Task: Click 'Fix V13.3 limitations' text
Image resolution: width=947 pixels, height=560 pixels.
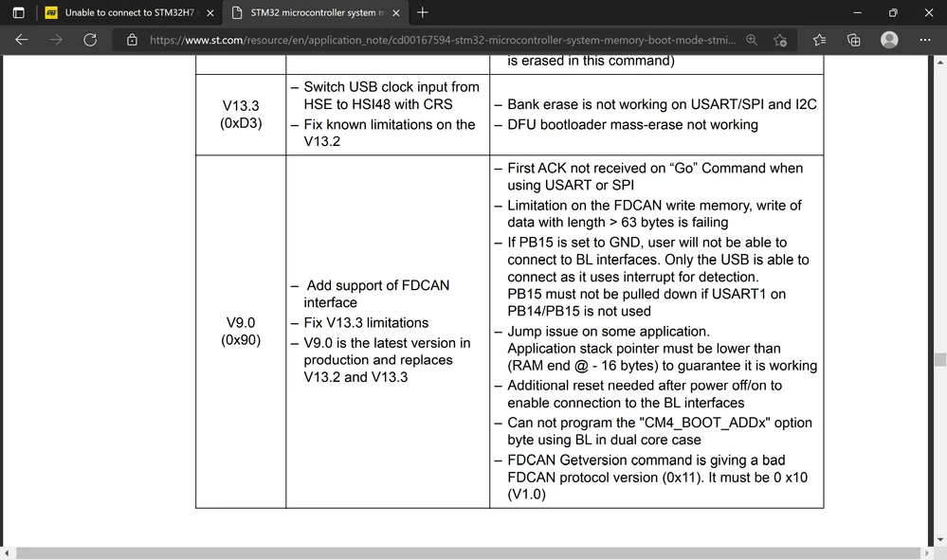Action: point(366,323)
